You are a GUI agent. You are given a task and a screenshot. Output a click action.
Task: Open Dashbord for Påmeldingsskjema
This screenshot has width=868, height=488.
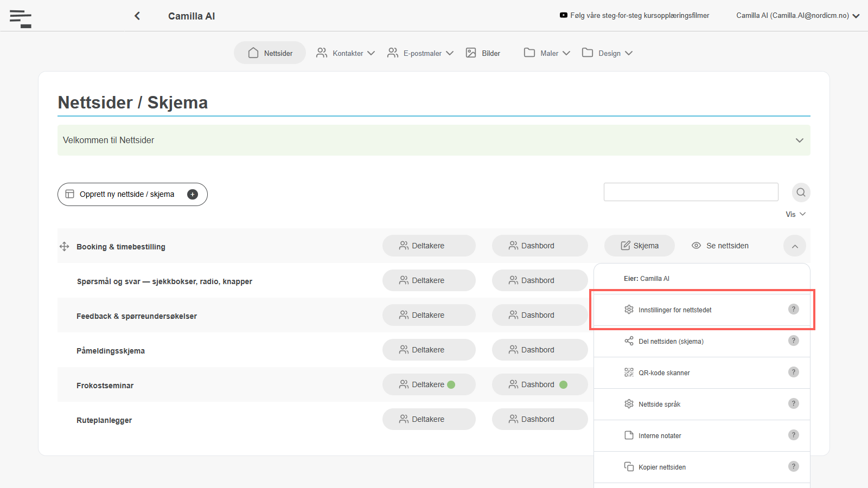[540, 350]
